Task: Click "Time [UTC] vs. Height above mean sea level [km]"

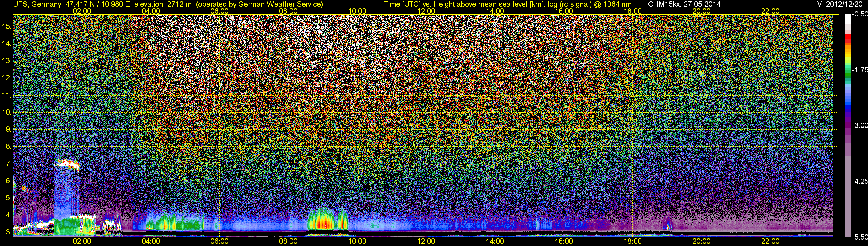Action: tap(464, 4)
